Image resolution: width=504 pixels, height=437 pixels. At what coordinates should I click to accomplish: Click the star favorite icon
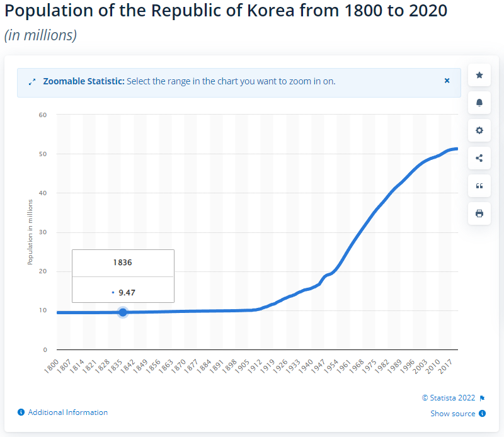pyautogui.click(x=479, y=76)
